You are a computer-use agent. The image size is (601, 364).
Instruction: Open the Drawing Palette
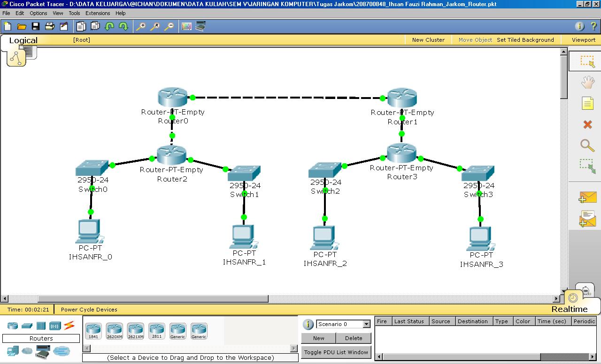coord(186,26)
